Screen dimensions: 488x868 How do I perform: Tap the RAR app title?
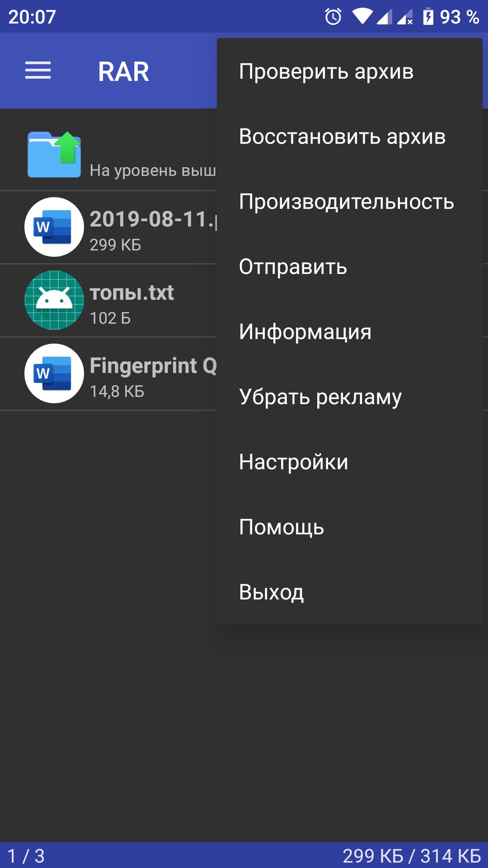click(x=123, y=71)
